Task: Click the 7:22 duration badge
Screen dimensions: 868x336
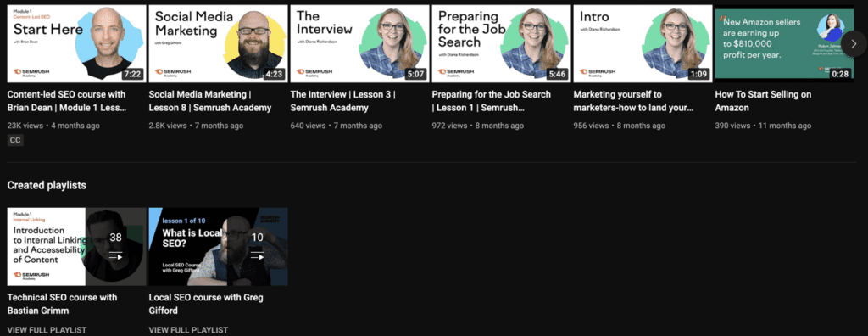Action: coord(133,74)
